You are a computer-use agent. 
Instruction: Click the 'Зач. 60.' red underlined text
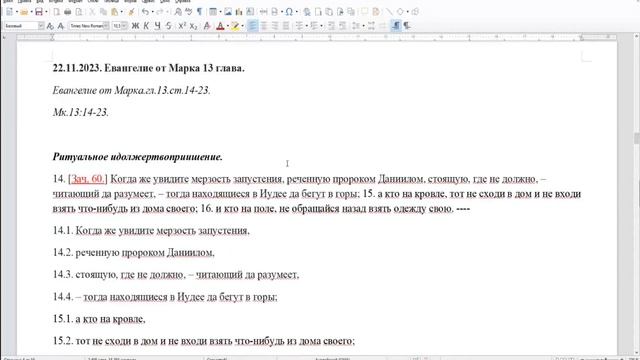87,179
